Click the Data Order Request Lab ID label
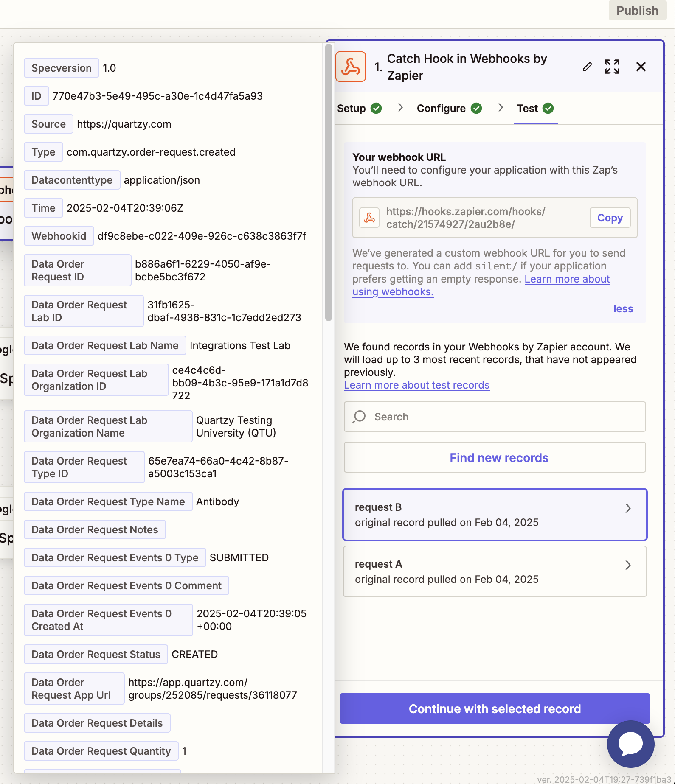Viewport: 675px width, 784px height. click(x=84, y=311)
